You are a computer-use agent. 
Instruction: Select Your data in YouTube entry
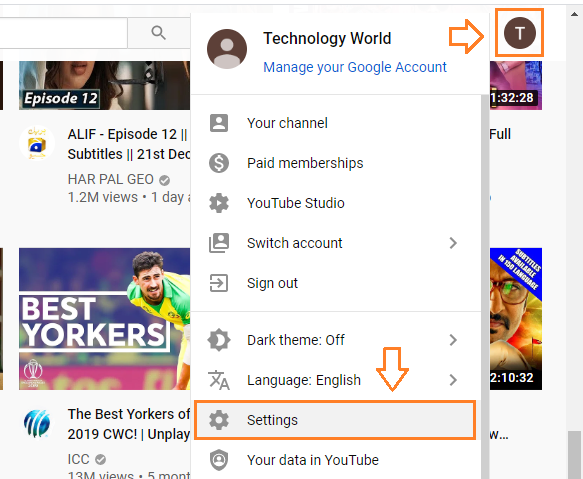tap(336, 460)
